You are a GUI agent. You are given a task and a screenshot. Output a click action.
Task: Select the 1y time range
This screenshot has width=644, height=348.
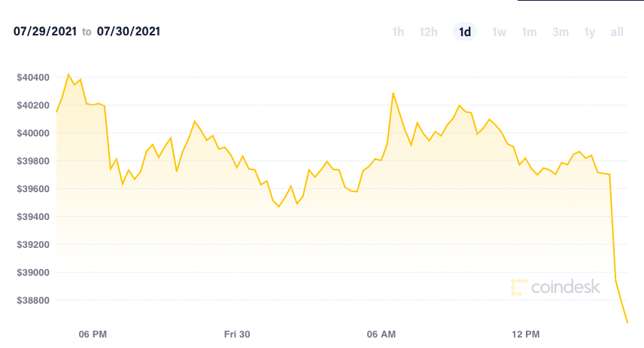click(x=590, y=32)
